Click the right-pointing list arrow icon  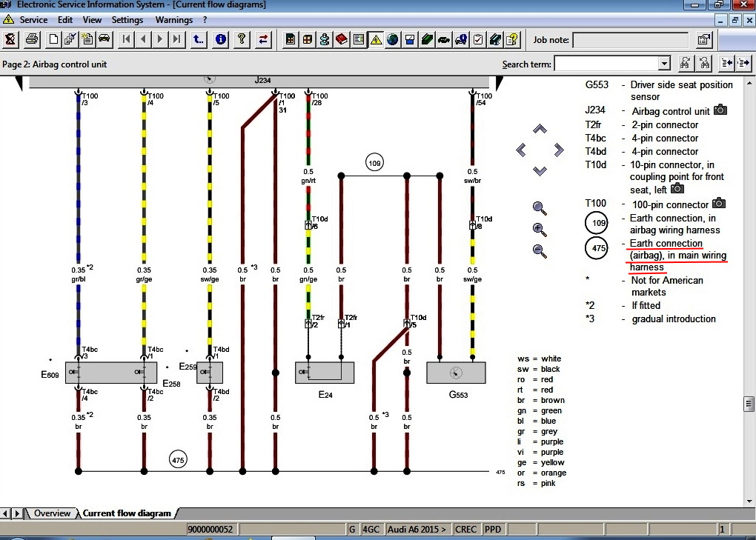tap(743, 64)
